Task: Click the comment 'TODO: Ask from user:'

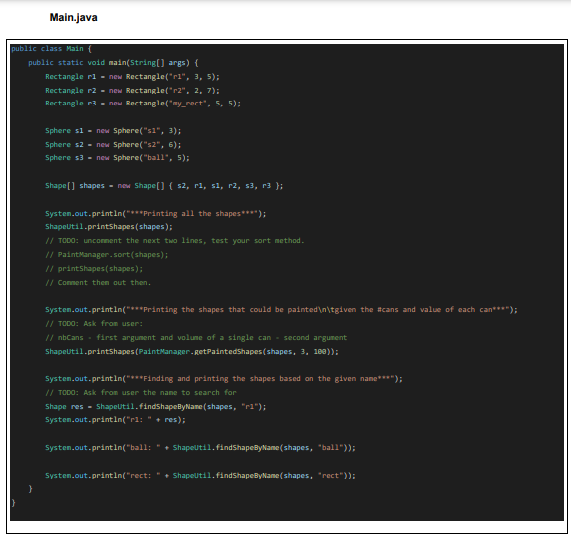Action: coord(94,324)
